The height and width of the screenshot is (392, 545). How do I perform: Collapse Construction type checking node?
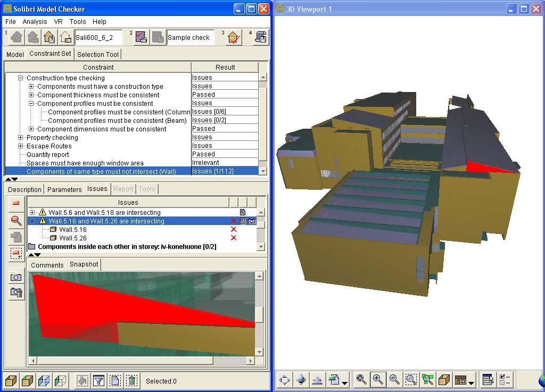[21, 78]
